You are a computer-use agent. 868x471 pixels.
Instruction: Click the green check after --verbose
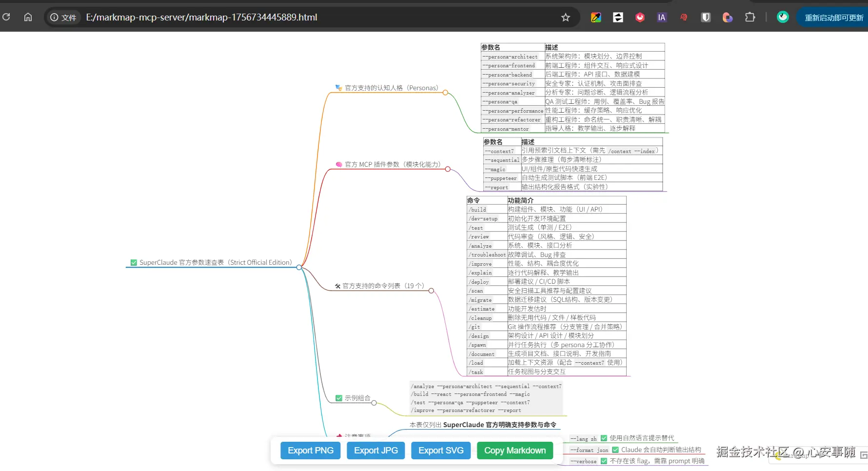click(604, 461)
